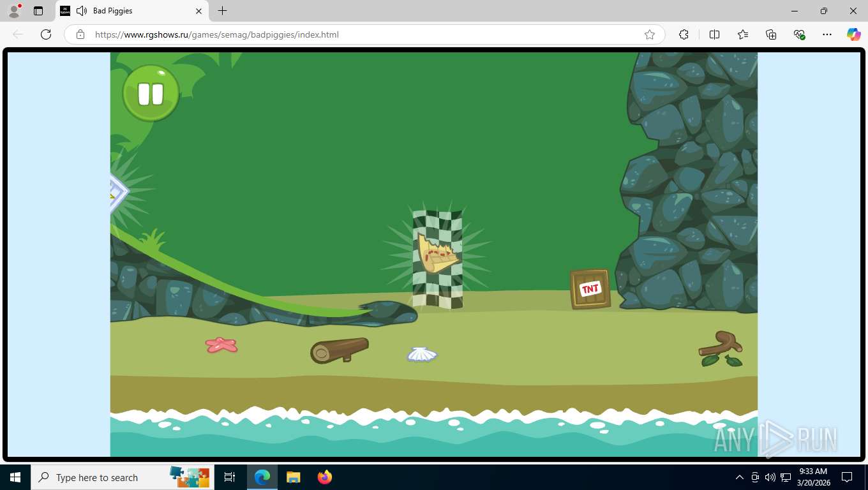Minimize the browser window
Viewport: 868px width, 490px height.
pos(795,11)
